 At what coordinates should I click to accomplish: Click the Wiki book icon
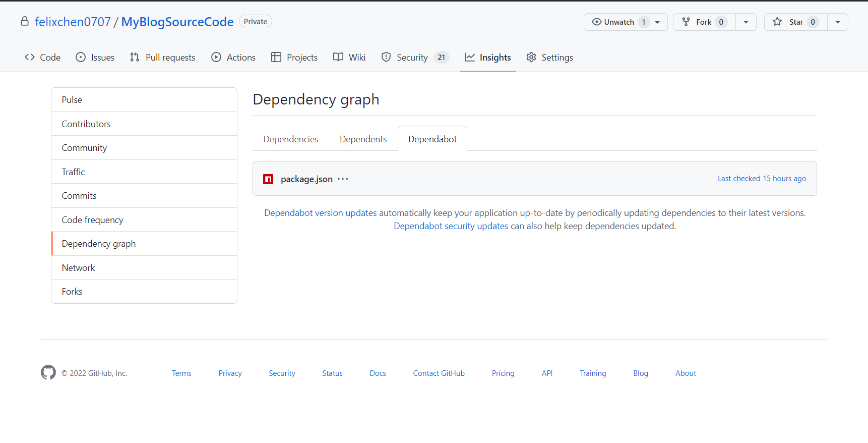[338, 57]
